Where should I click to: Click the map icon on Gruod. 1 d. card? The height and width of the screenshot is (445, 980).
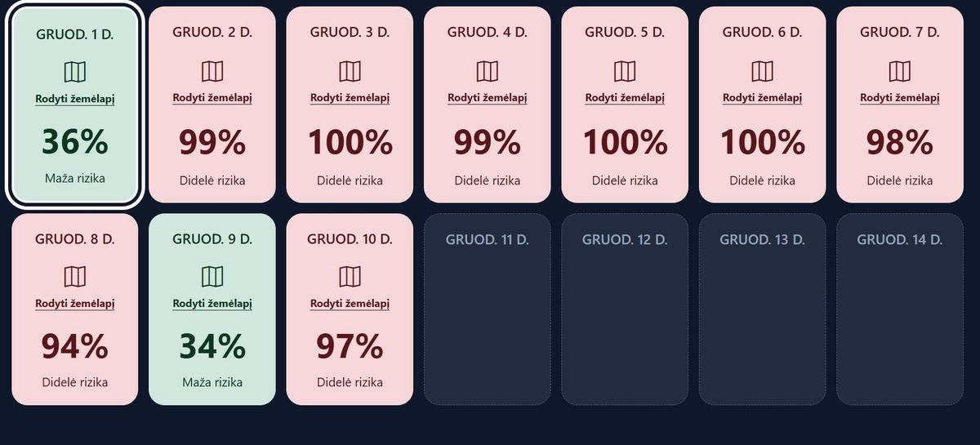pos(74,72)
